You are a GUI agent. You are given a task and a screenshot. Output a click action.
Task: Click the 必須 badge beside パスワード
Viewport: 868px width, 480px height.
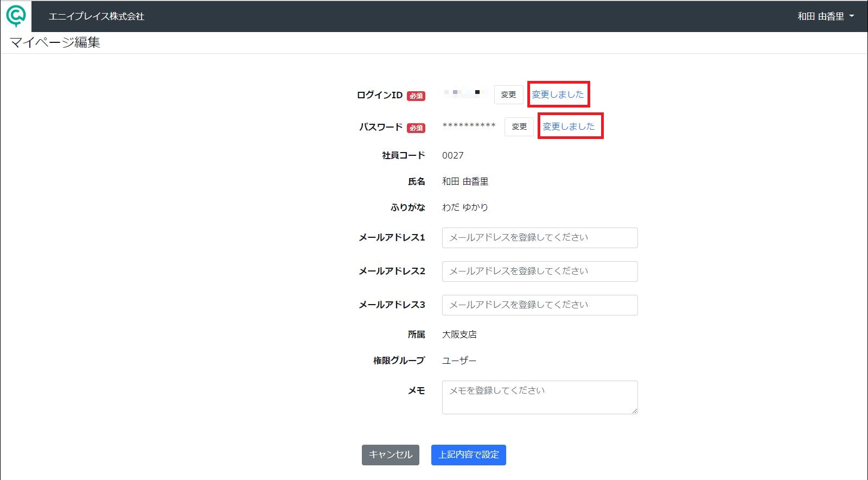416,128
